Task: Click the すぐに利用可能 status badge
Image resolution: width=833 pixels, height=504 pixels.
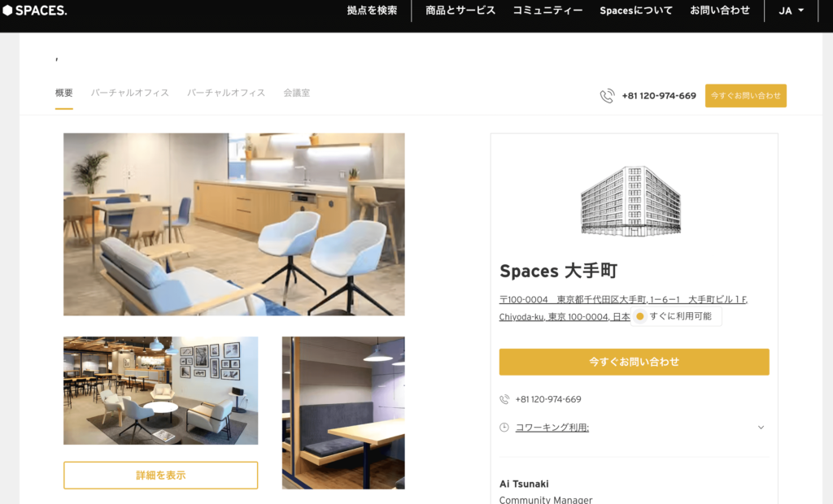Action: 676,316
